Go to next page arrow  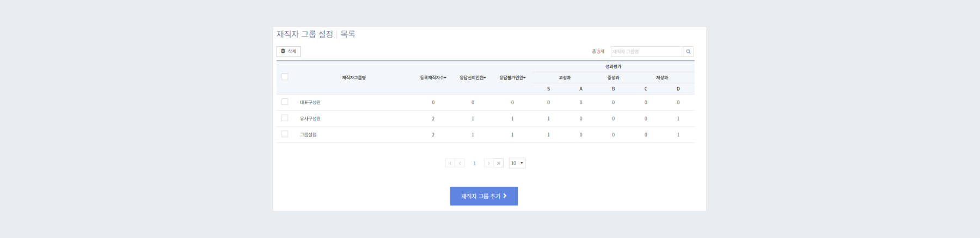[x=488, y=163]
